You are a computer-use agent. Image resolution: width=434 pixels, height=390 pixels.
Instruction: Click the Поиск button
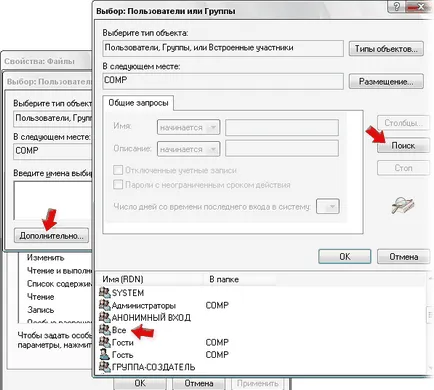coord(403,146)
